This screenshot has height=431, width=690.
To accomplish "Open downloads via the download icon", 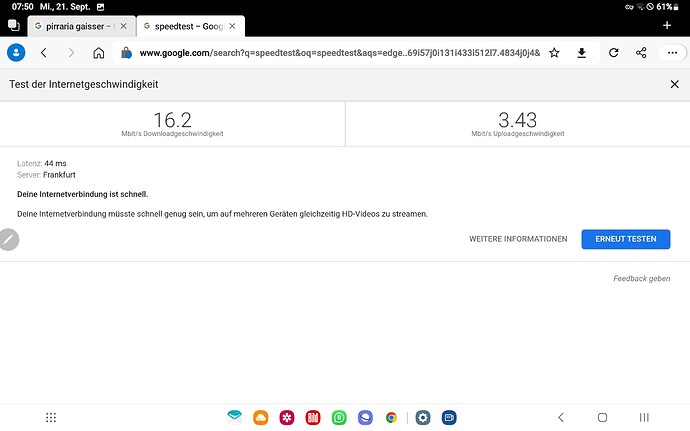I will coord(582,53).
